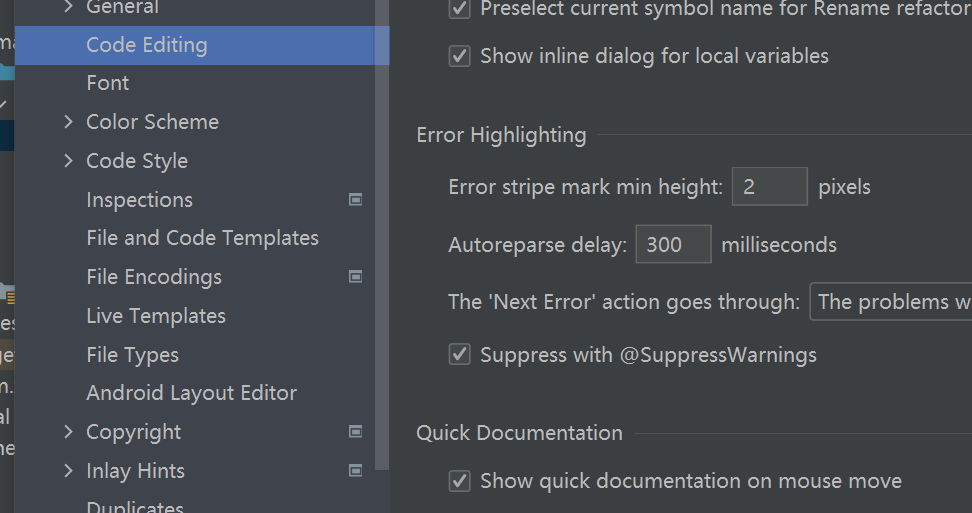Screen dimensions: 972x513
Task: Select Font in the settings tree
Action: [x=108, y=84]
